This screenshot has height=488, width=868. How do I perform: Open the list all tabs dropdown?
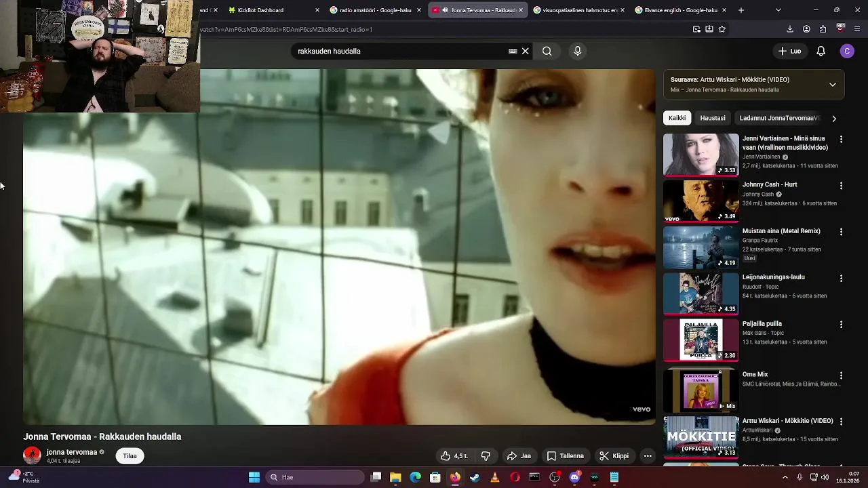(778, 10)
